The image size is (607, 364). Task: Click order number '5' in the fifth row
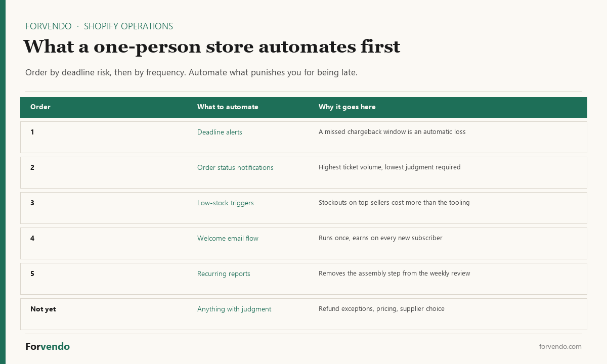pyautogui.click(x=32, y=274)
